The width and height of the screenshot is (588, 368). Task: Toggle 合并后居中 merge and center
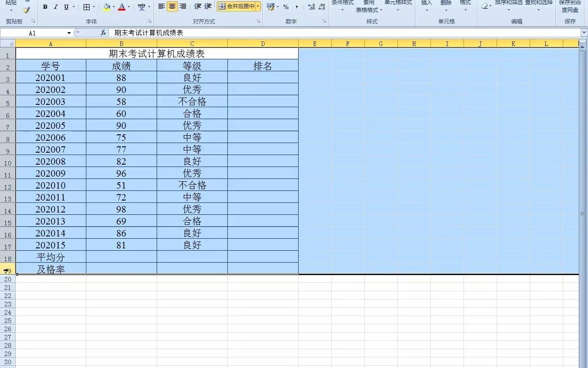(x=235, y=6)
